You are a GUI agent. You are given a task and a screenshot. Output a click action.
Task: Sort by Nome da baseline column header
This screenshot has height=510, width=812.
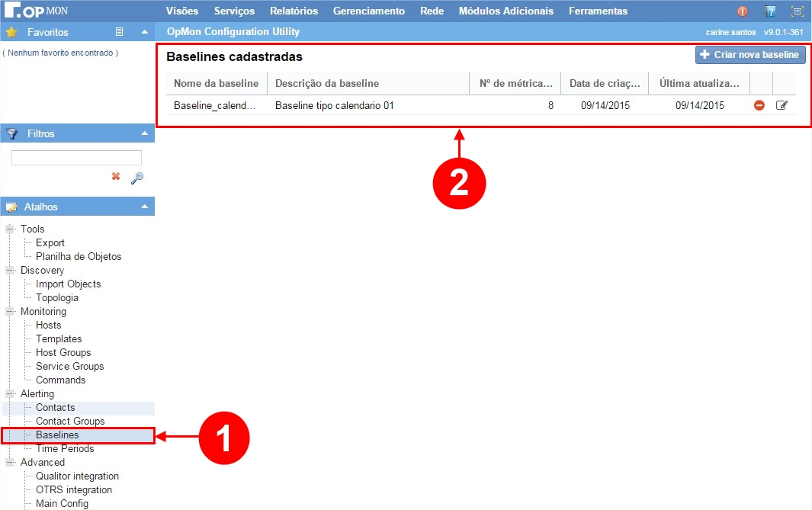(x=216, y=83)
